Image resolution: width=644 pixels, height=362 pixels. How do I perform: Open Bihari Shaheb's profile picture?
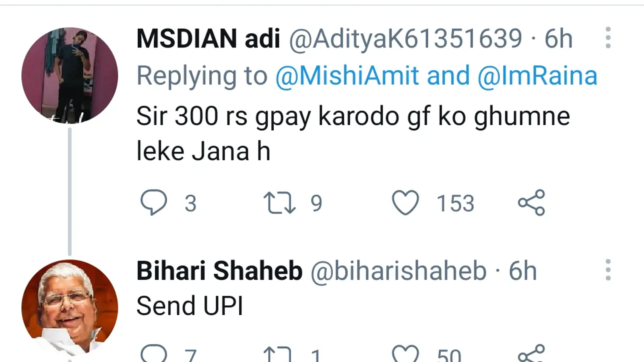point(70,308)
